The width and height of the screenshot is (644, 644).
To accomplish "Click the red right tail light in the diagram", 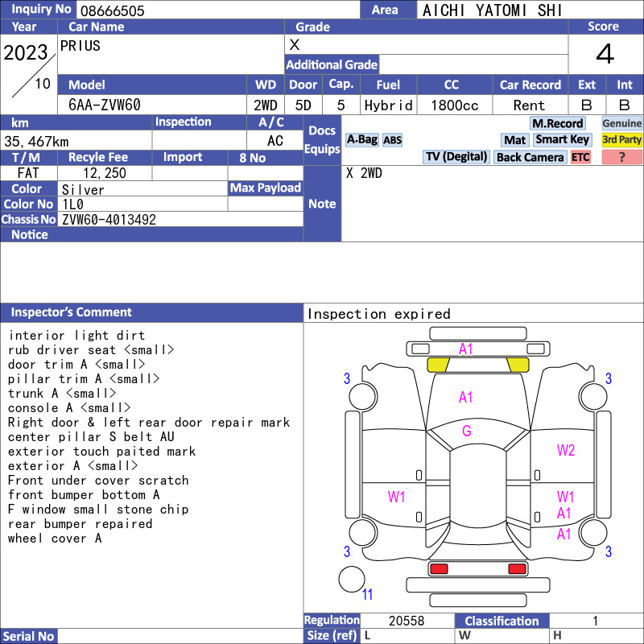I will click(x=517, y=569).
